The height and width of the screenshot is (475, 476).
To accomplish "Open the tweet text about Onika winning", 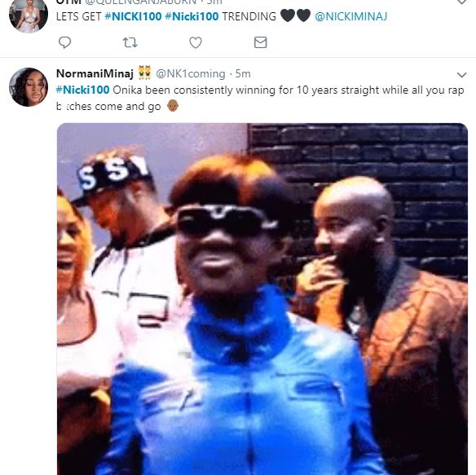I will [x=260, y=98].
